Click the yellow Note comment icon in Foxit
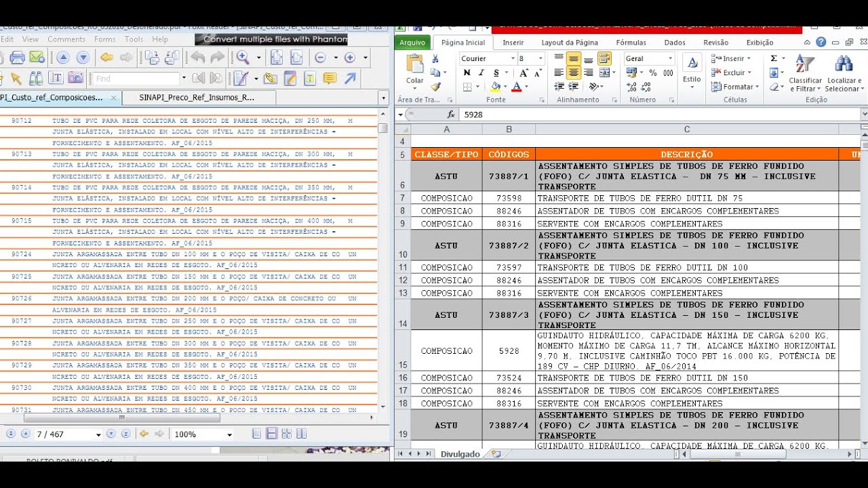Viewport: 868px width, 488px height. tap(330, 79)
